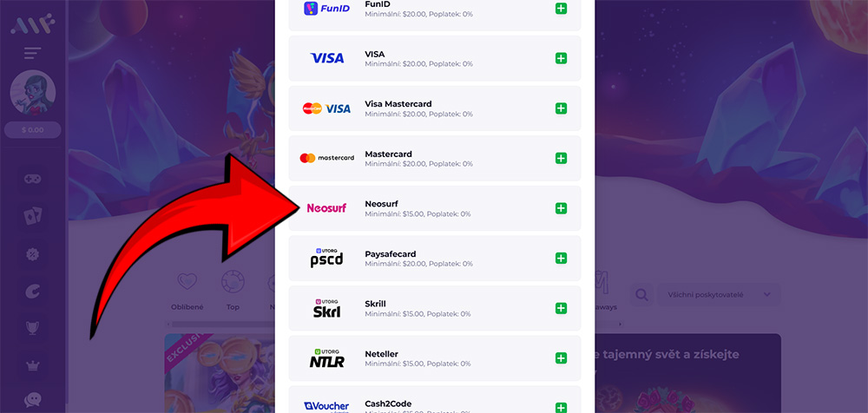Open the Všichni poskytovatelé dropdown

(x=719, y=294)
